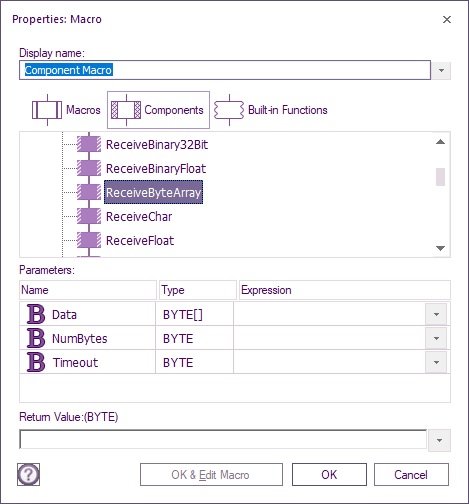Switch to the Macros tab
Viewport: 469px width, 504px height.
click(66, 110)
